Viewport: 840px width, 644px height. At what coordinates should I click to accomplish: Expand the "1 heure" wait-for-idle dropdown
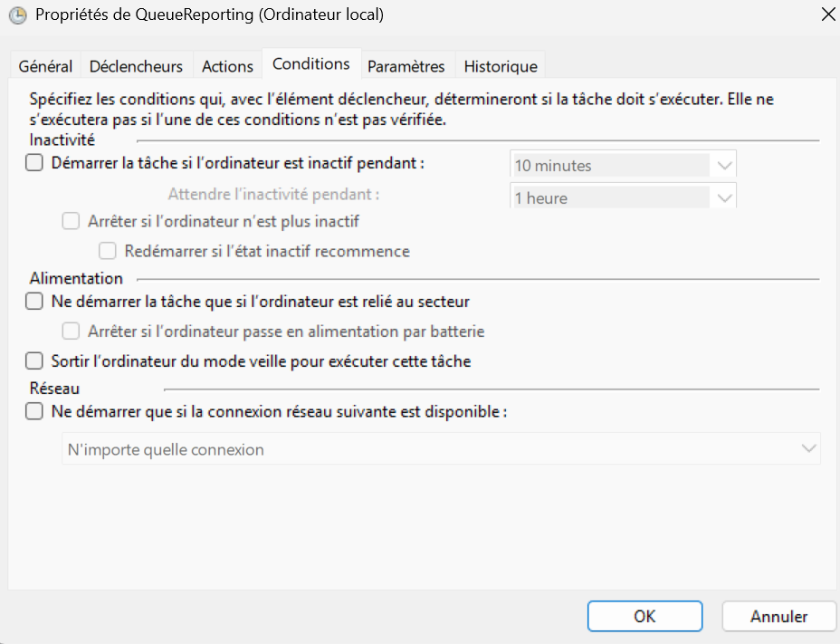pyautogui.click(x=724, y=196)
